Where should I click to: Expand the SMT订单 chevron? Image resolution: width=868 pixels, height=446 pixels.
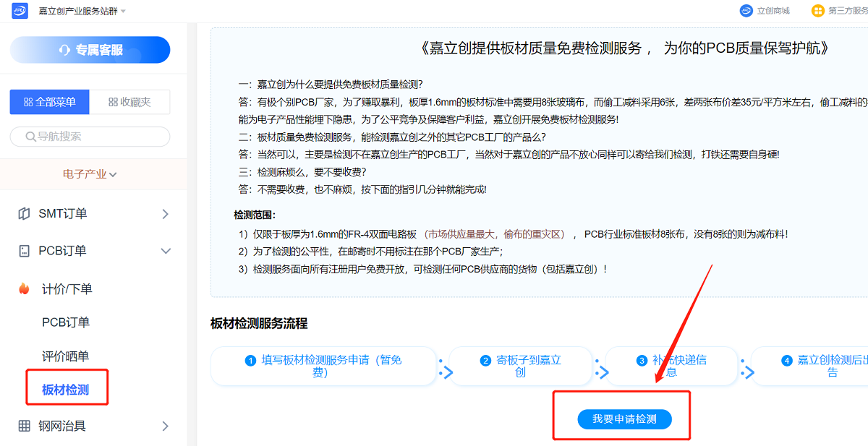pyautogui.click(x=166, y=214)
